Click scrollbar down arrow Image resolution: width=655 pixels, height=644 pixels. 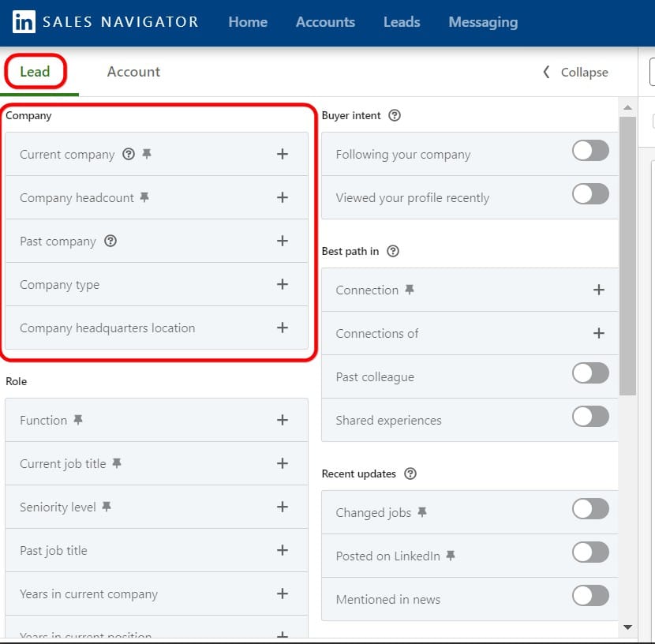627,627
